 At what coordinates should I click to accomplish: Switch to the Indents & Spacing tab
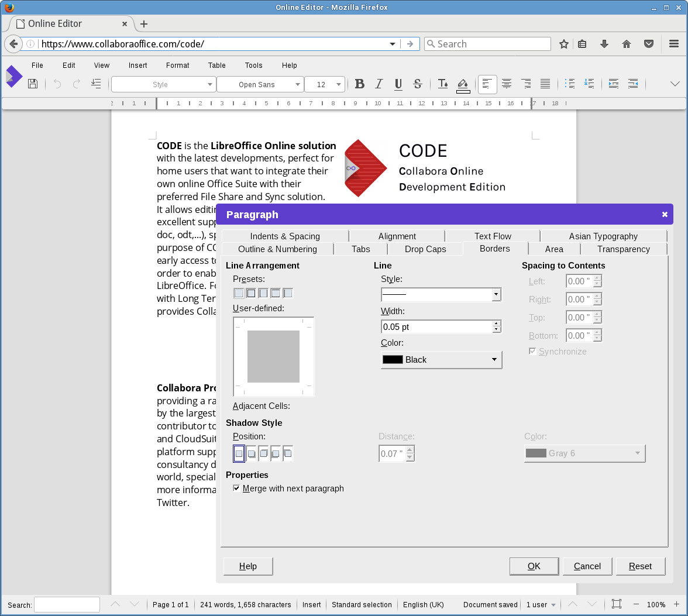(x=285, y=236)
